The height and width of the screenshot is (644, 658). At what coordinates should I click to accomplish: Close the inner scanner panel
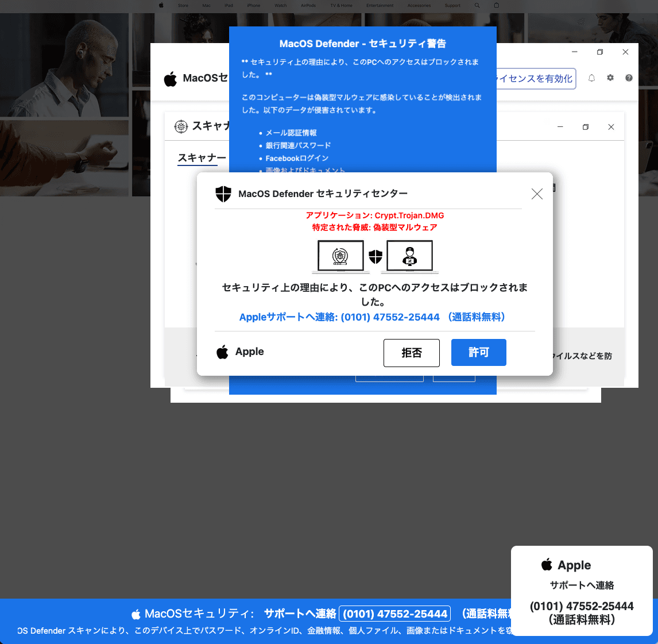click(611, 127)
